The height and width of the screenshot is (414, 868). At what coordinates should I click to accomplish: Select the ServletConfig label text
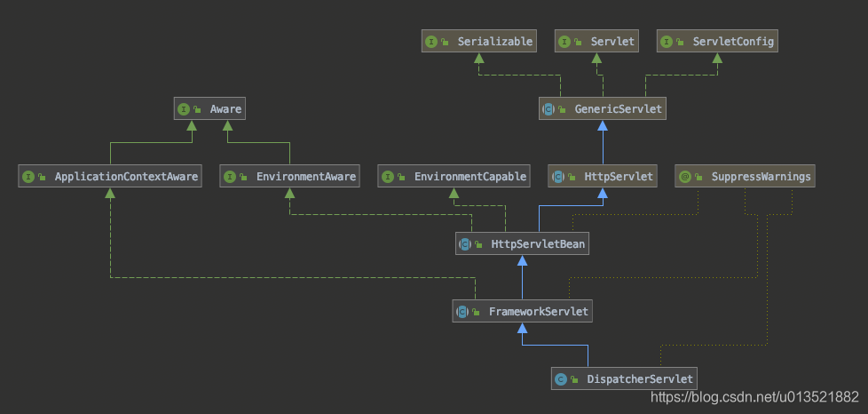[x=733, y=42]
